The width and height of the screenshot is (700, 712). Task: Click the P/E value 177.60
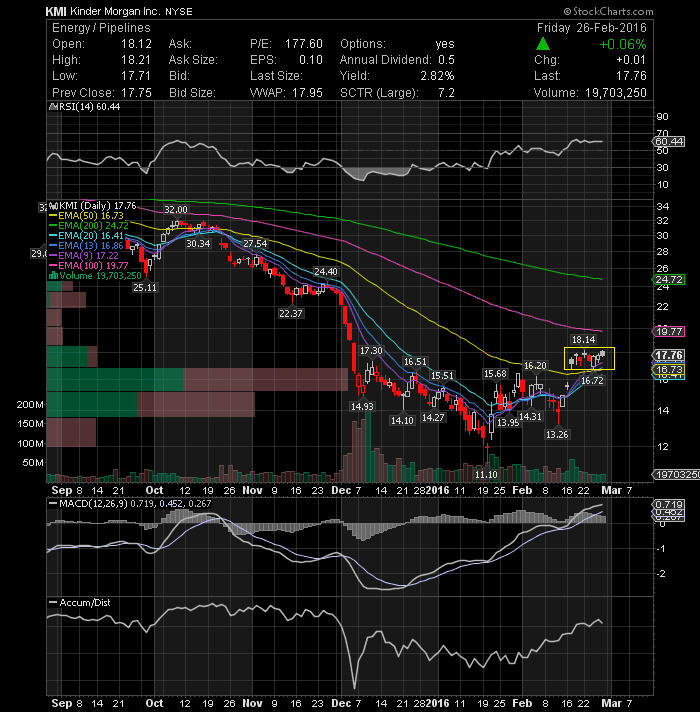click(x=303, y=44)
